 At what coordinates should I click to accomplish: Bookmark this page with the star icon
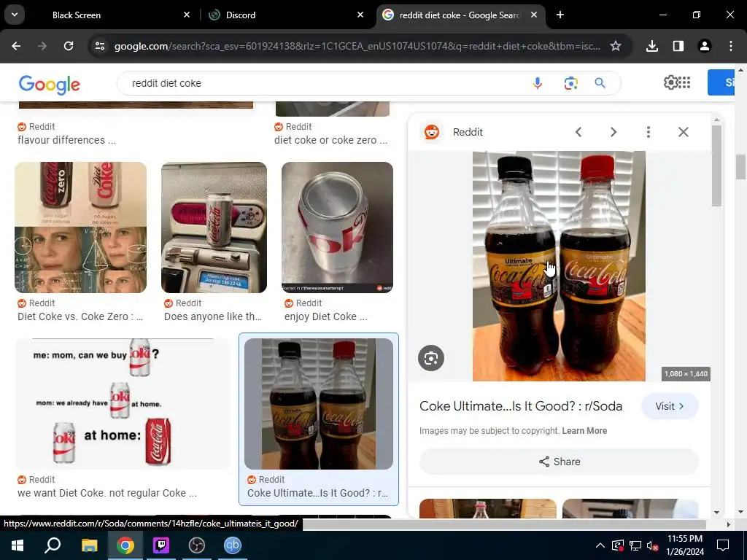[616, 46]
